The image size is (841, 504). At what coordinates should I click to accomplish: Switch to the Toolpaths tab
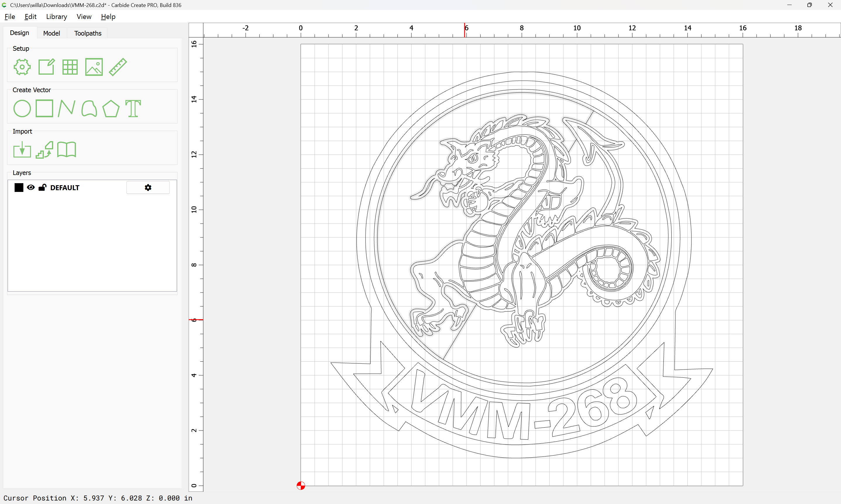click(x=88, y=33)
